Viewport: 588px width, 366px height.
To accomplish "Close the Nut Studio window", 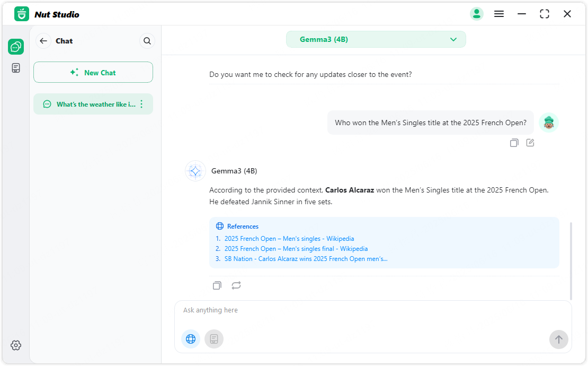I will point(567,14).
